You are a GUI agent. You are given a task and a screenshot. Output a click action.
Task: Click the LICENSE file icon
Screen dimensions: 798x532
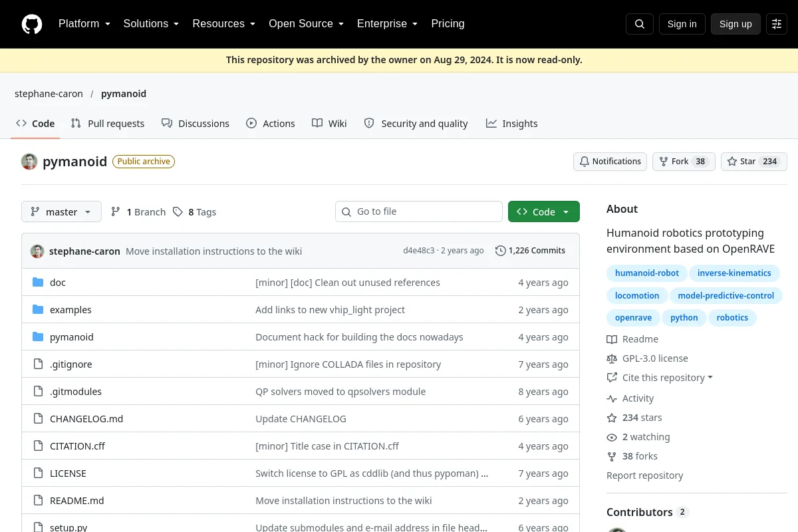point(38,473)
